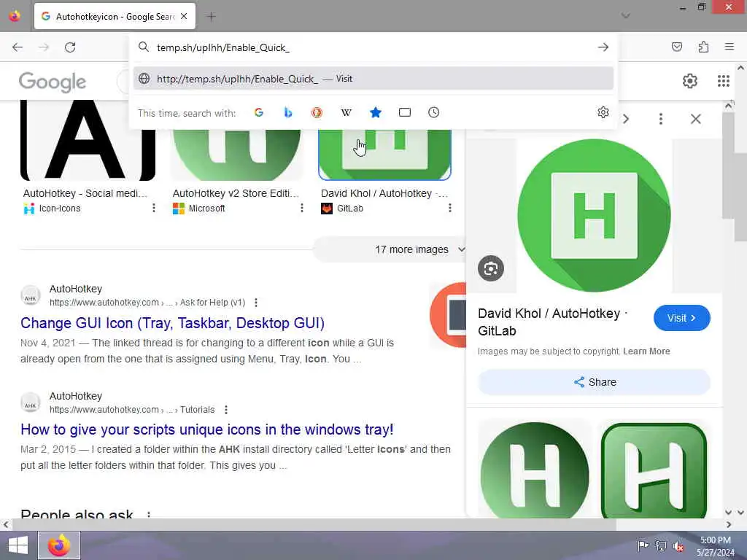This screenshot has height=560, width=747.
Task: Open the Pocket save icon
Action: point(677,47)
